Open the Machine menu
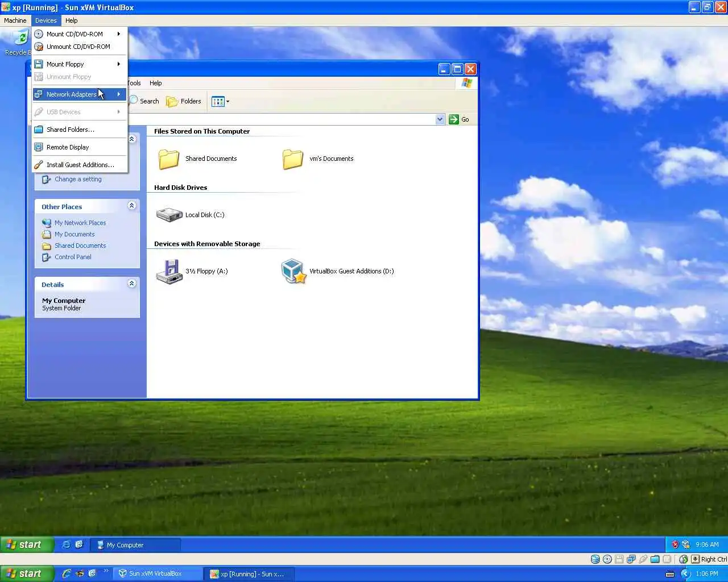Image resolution: width=728 pixels, height=582 pixels. click(x=15, y=20)
